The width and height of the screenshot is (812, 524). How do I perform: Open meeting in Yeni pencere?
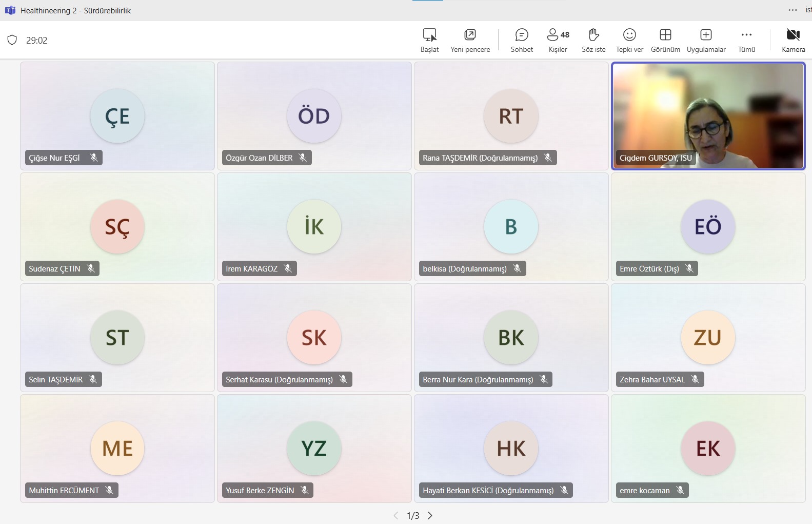pos(470,35)
